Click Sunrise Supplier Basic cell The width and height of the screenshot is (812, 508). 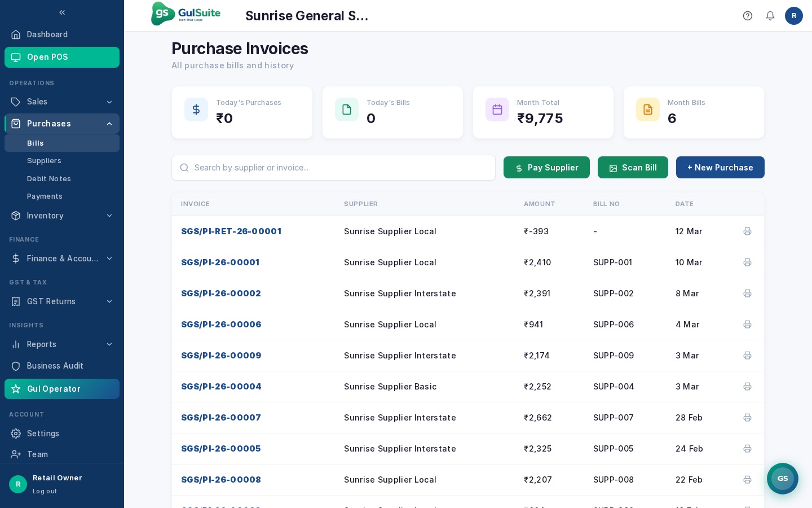click(x=390, y=387)
